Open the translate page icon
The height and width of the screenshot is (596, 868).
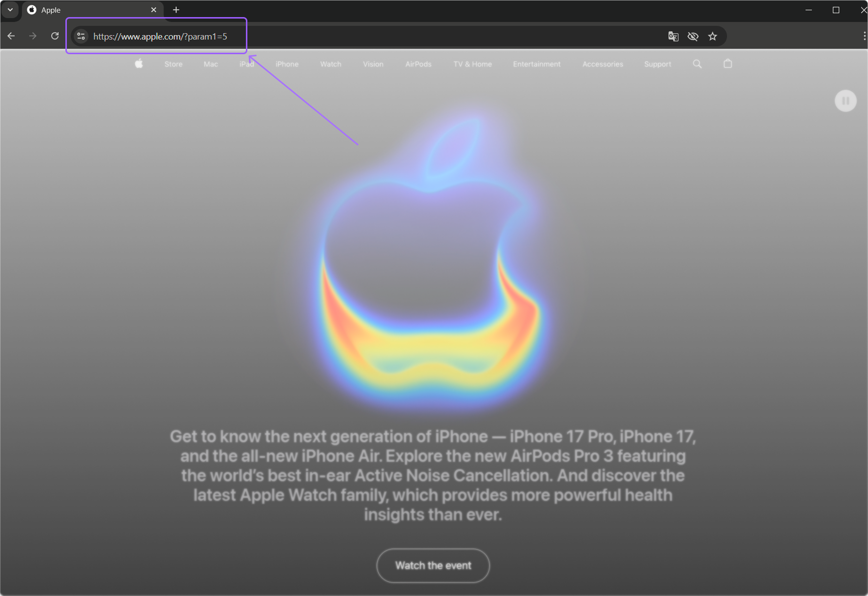coord(673,36)
